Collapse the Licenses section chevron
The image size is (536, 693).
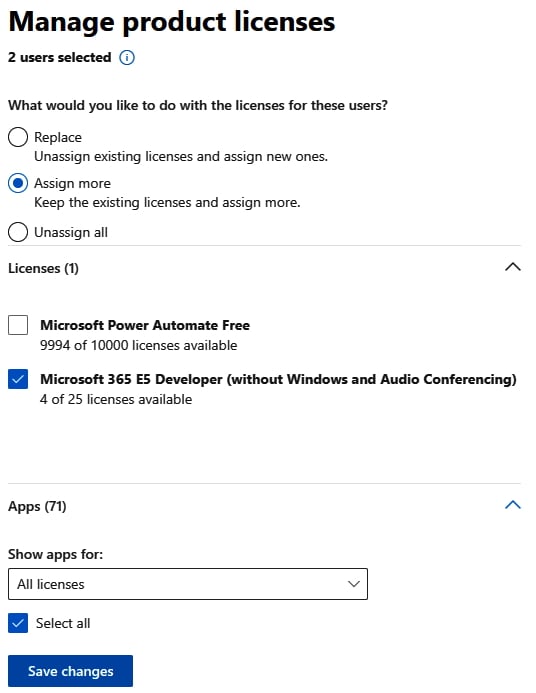tap(513, 267)
